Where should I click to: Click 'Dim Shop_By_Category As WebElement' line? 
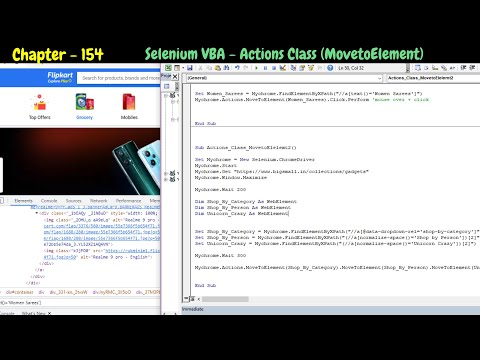point(246,201)
